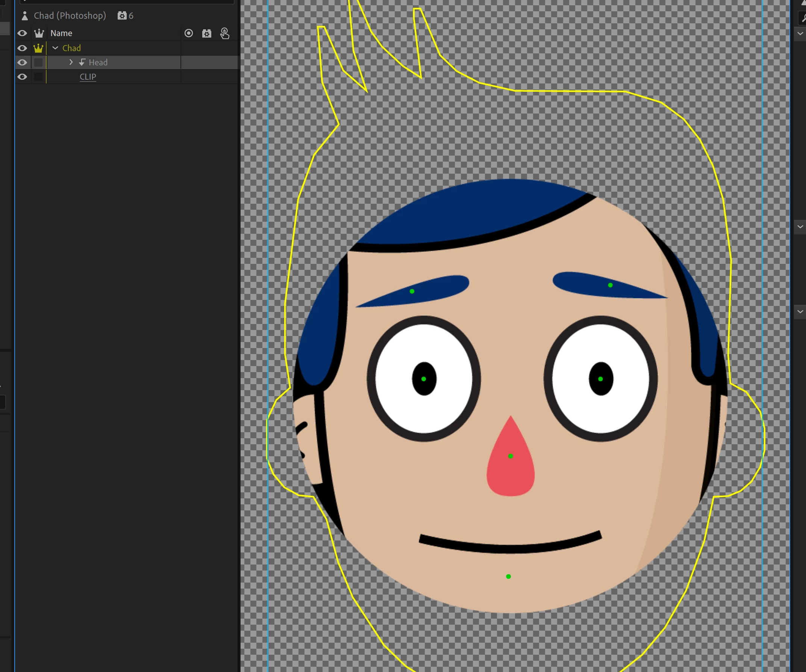Click the triggers hand icon in header
Image resolution: width=806 pixels, height=672 pixels.
pyautogui.click(x=225, y=33)
